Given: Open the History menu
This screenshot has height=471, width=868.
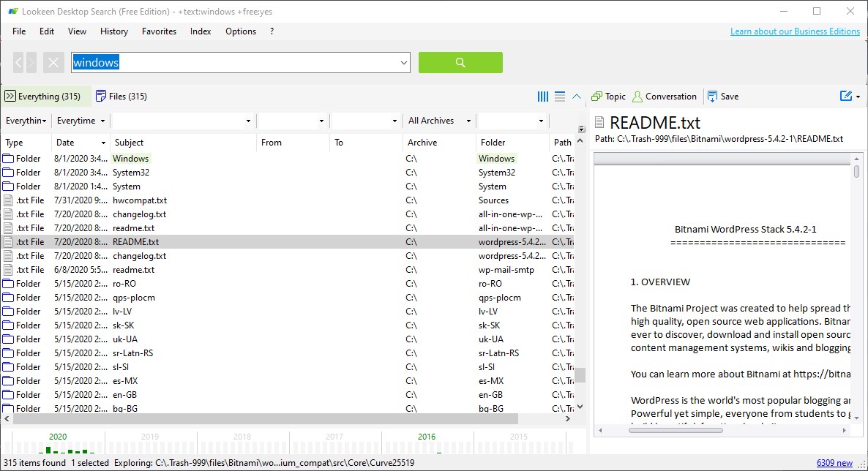Looking at the screenshot, I should 114,31.
